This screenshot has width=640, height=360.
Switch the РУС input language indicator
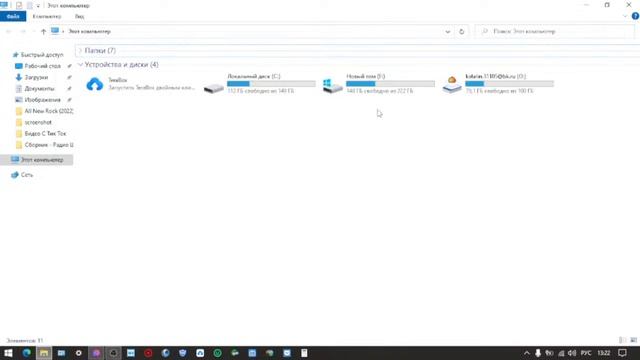[x=586, y=353]
